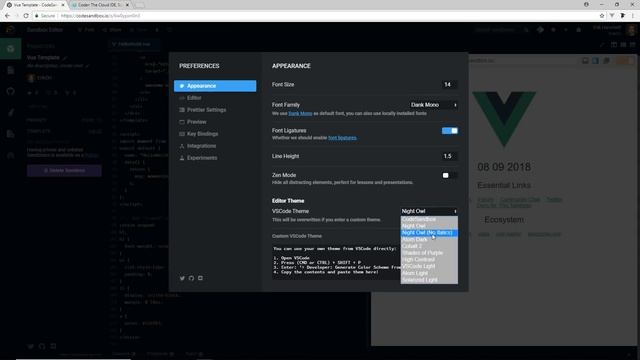Choose Night Owl (No Italics) theme
Viewport: 640px width, 360px height.
coord(429,233)
